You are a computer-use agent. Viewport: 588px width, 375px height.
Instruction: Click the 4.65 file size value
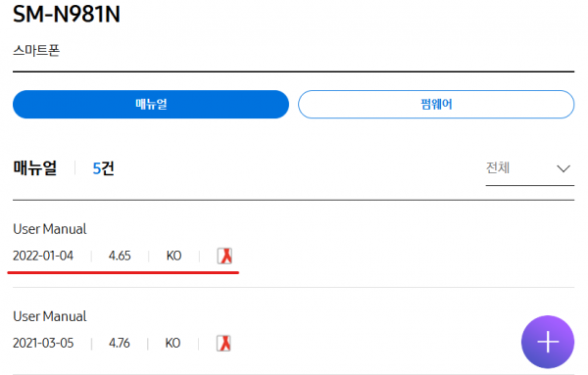[120, 256]
